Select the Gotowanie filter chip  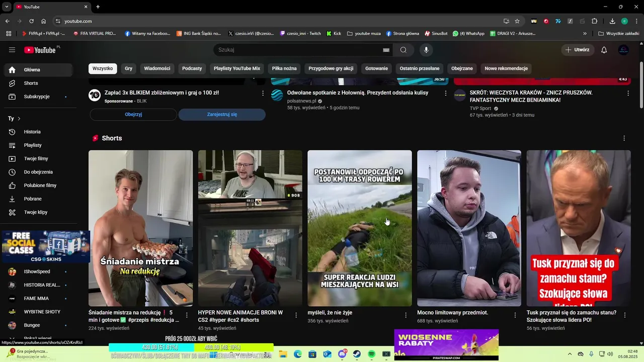(x=376, y=68)
